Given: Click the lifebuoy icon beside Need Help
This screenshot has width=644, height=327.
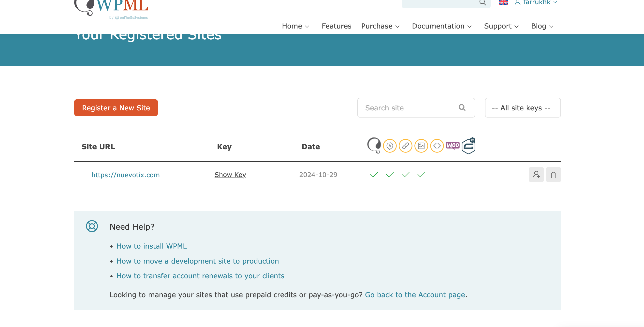Looking at the screenshot, I should [92, 226].
